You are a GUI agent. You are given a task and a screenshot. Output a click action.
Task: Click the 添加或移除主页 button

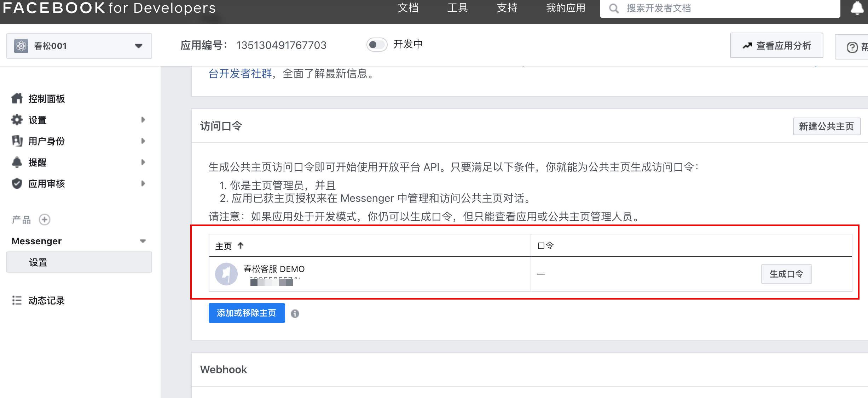[x=247, y=313]
